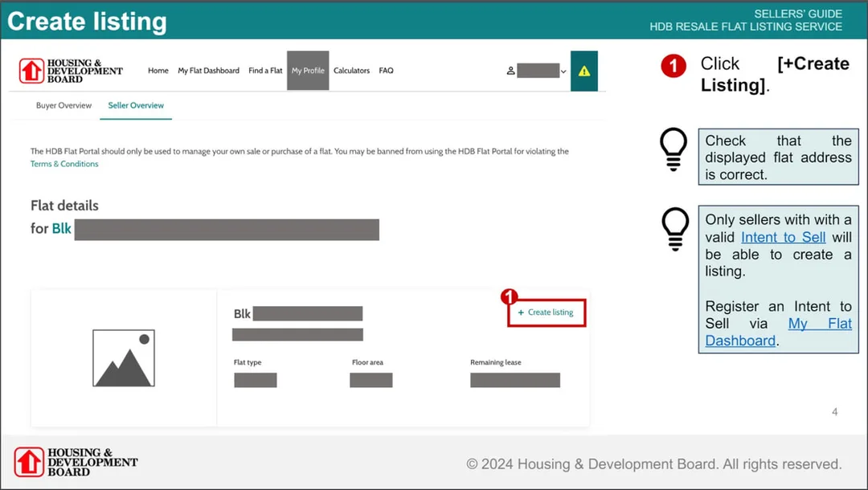Click the user profile person icon
This screenshot has height=490, width=868.
[510, 71]
